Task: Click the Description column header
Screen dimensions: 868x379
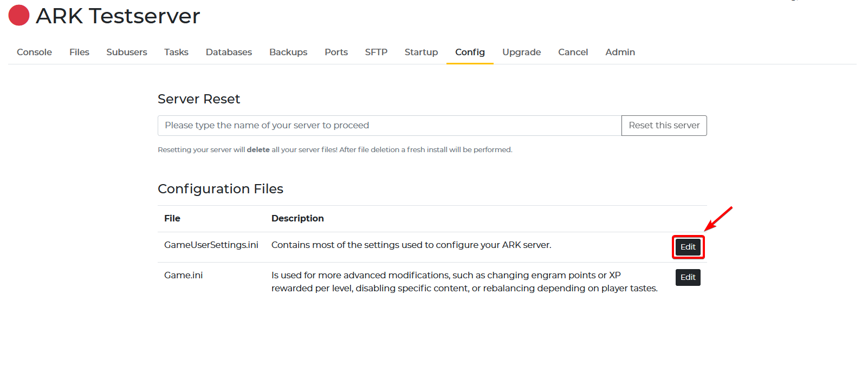Action: click(297, 218)
